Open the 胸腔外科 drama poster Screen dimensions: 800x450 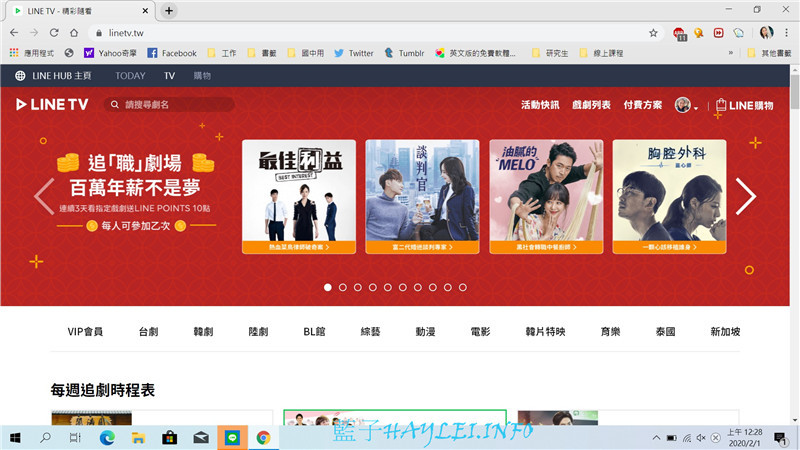coord(669,196)
